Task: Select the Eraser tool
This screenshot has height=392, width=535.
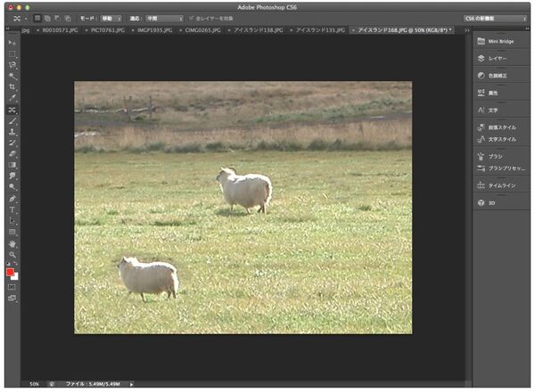Action: pos(12,154)
